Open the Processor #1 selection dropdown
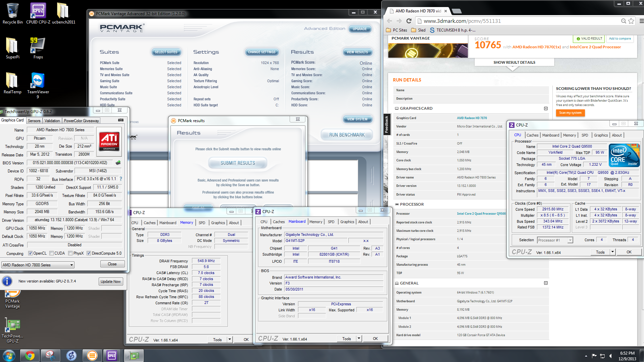The image size is (644, 362). click(x=555, y=240)
